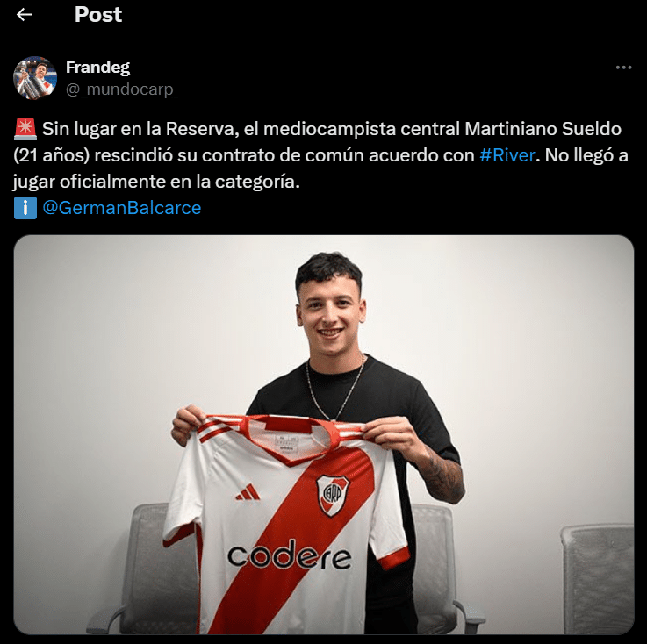Open the @GermanBalcarce mention
This screenshot has height=644, width=647.
(121, 208)
